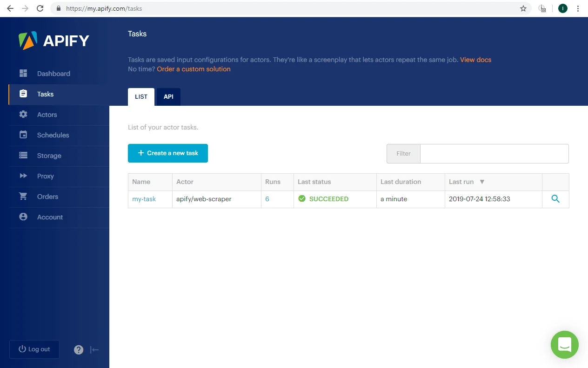Open the Chrome profile avatar

coord(563,8)
